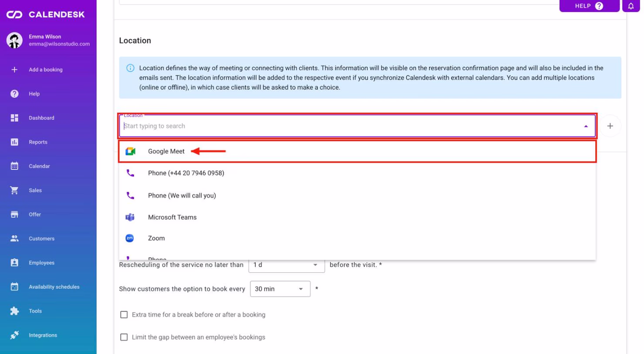Screen dimensions: 644x354
Task: Click the Availability schedules icon
Action: click(x=14, y=287)
